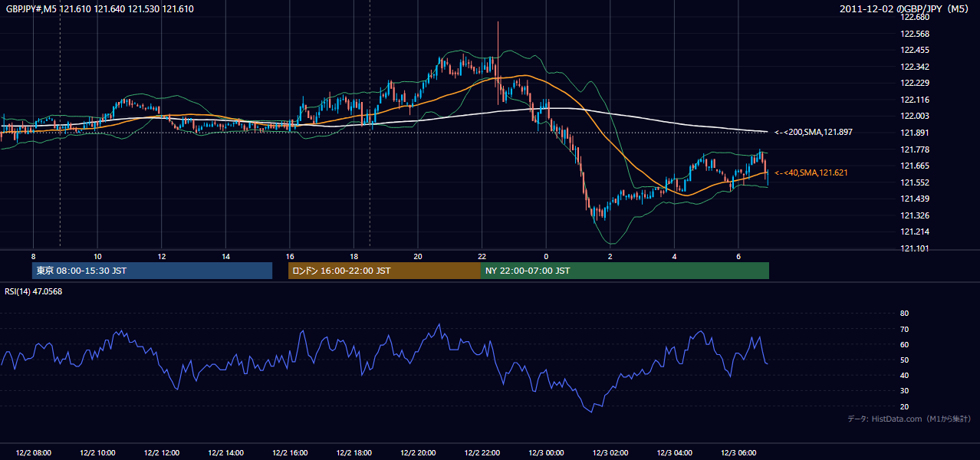Click the RSI axis level 70
This screenshot has height=460, width=980.
point(904,329)
